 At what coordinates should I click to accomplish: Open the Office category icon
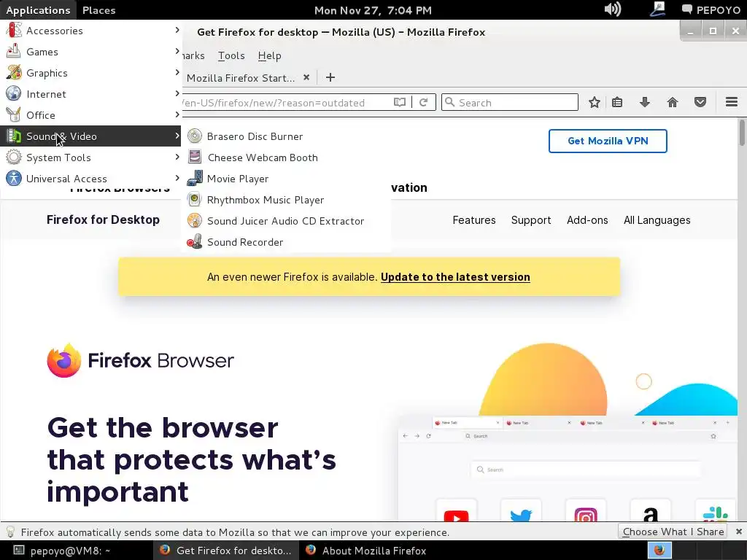tap(14, 114)
